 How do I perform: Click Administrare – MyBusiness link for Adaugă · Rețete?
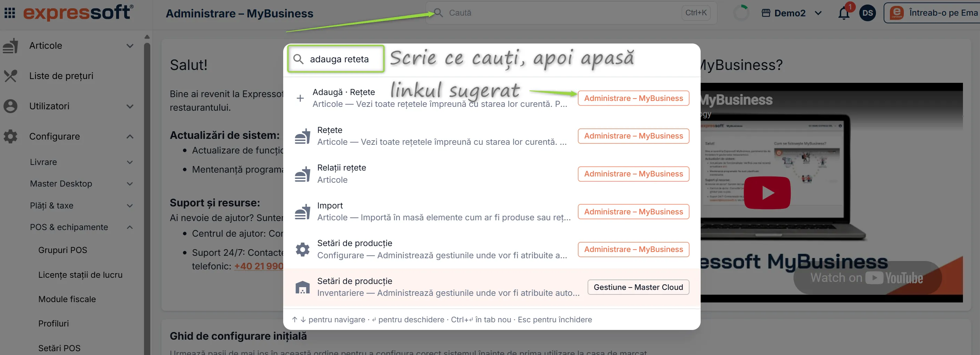pos(634,98)
